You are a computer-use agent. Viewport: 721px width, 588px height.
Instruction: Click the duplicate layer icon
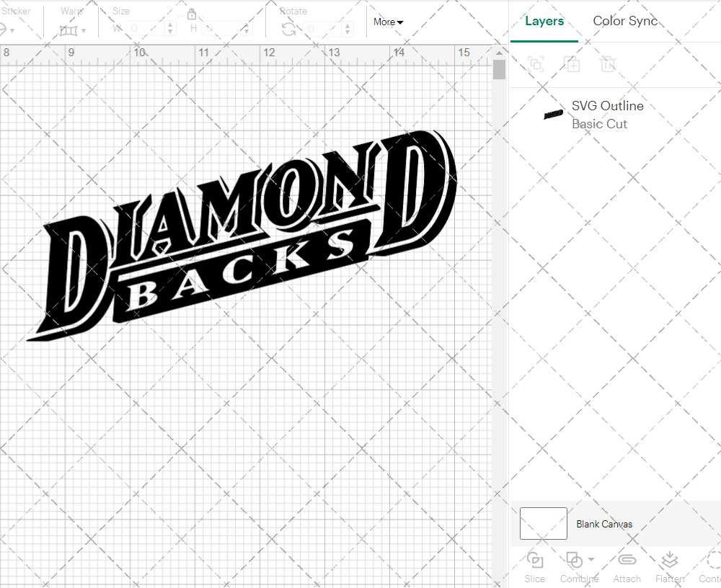coord(572,64)
